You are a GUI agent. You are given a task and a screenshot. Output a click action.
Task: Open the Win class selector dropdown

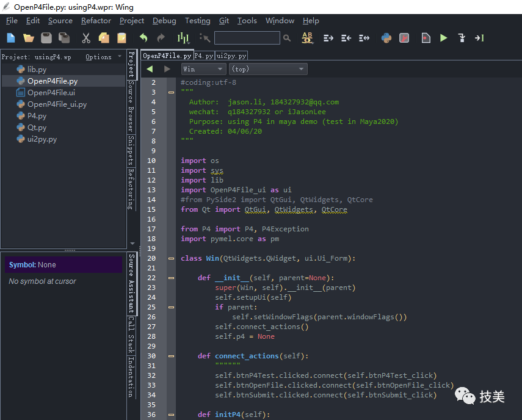203,69
